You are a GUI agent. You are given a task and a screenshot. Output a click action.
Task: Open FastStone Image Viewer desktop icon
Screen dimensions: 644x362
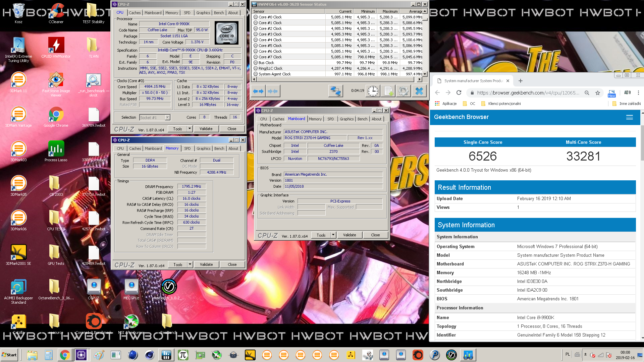[56, 84]
